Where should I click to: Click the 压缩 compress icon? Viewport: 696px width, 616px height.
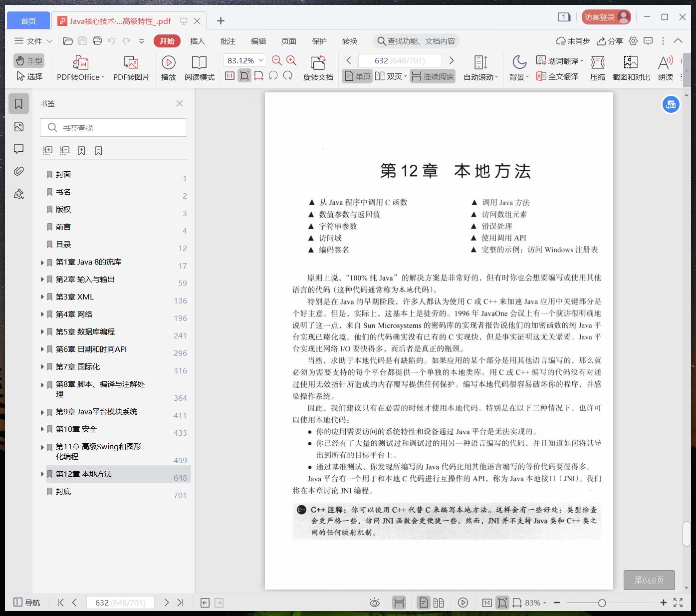click(x=598, y=68)
